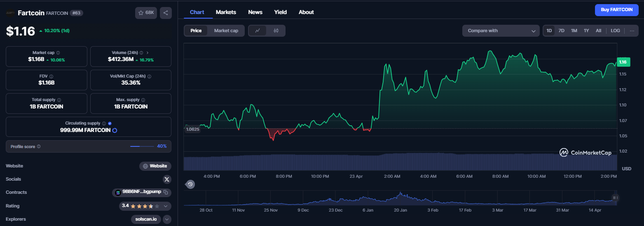The height and width of the screenshot is (226, 644).
Task: Click Profile score info icon
Action: (39, 146)
